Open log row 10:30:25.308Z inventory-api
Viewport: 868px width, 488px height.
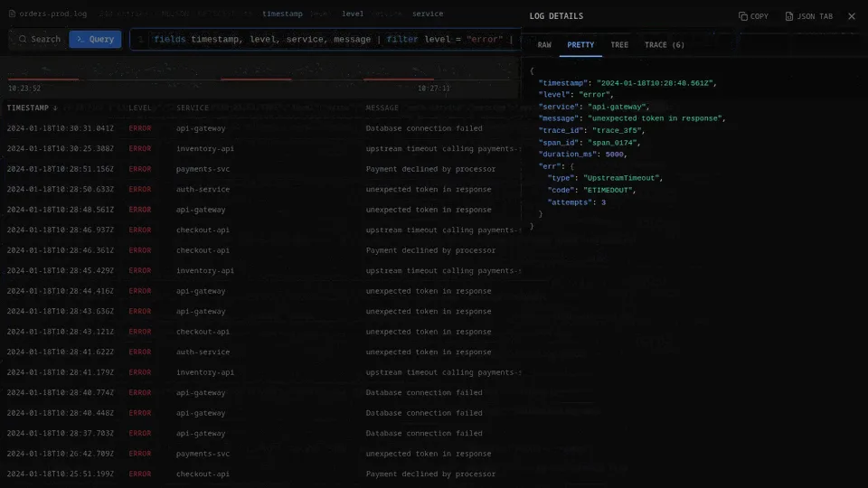(x=260, y=149)
